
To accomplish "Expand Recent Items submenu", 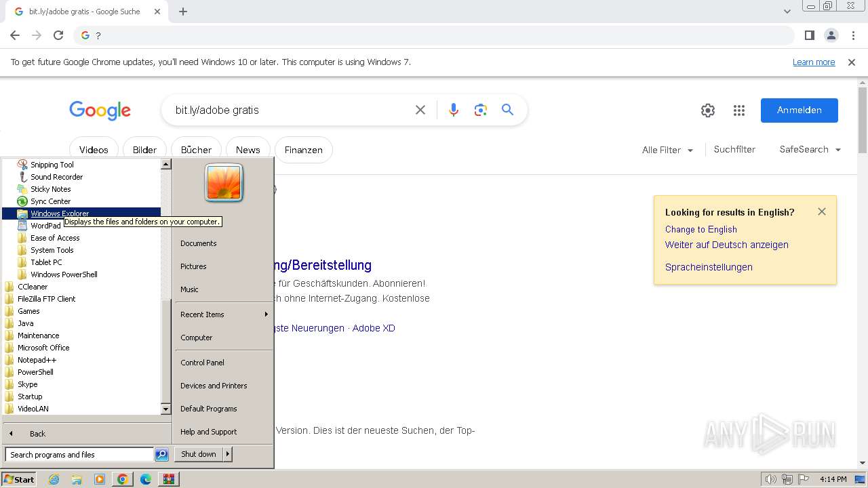I will tap(224, 314).
